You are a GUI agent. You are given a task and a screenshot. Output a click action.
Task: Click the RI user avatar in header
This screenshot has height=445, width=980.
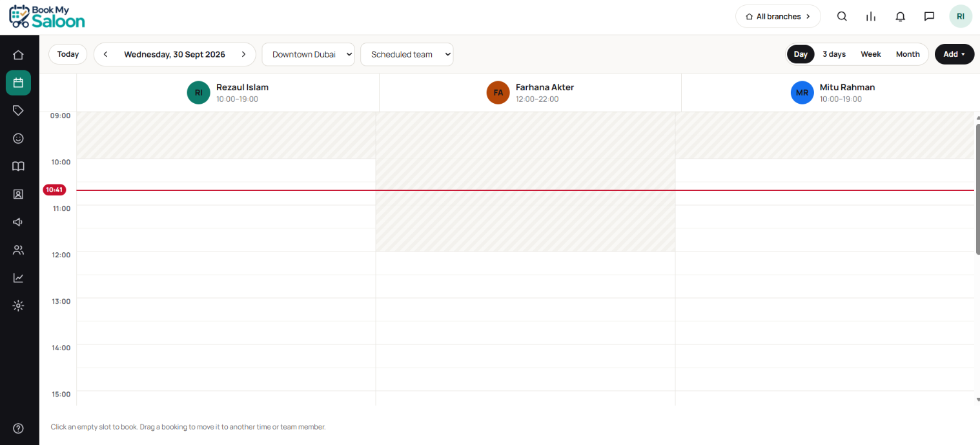point(961,17)
